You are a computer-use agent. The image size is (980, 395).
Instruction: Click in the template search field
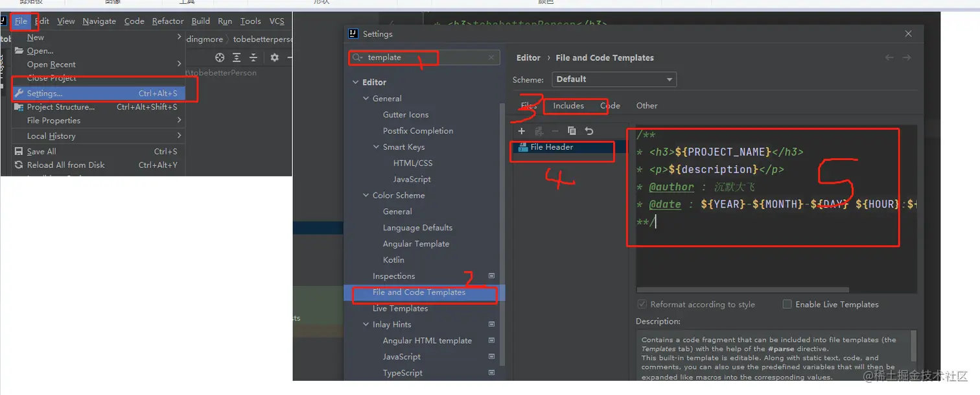[x=424, y=58]
